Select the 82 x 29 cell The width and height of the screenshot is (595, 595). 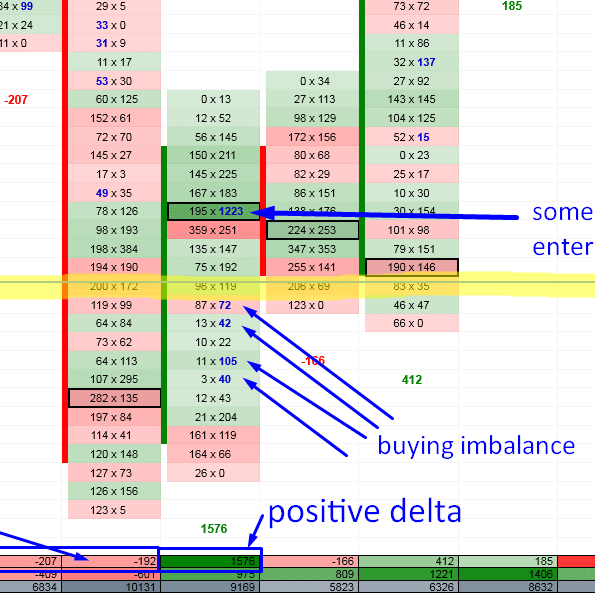pos(312,174)
